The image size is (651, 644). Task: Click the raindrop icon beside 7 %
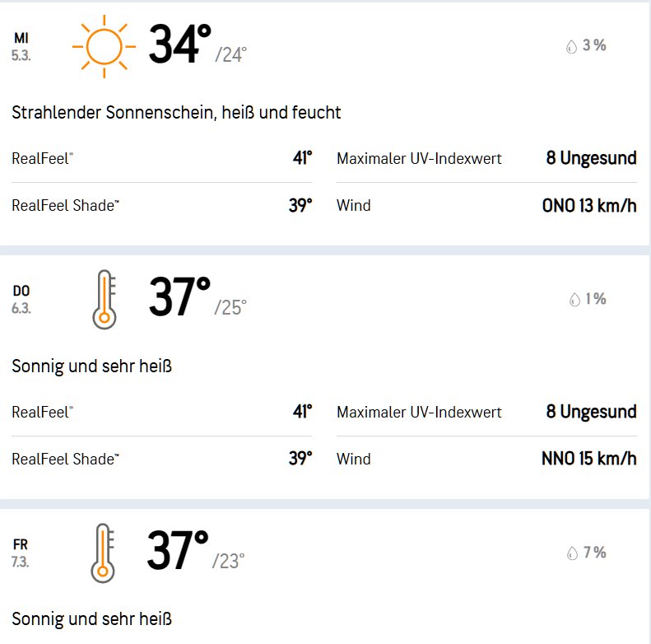(572, 553)
